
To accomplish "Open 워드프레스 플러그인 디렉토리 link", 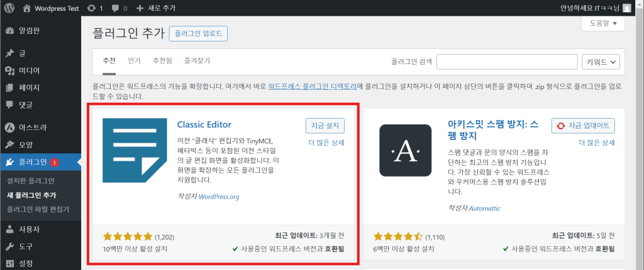I will [x=312, y=87].
